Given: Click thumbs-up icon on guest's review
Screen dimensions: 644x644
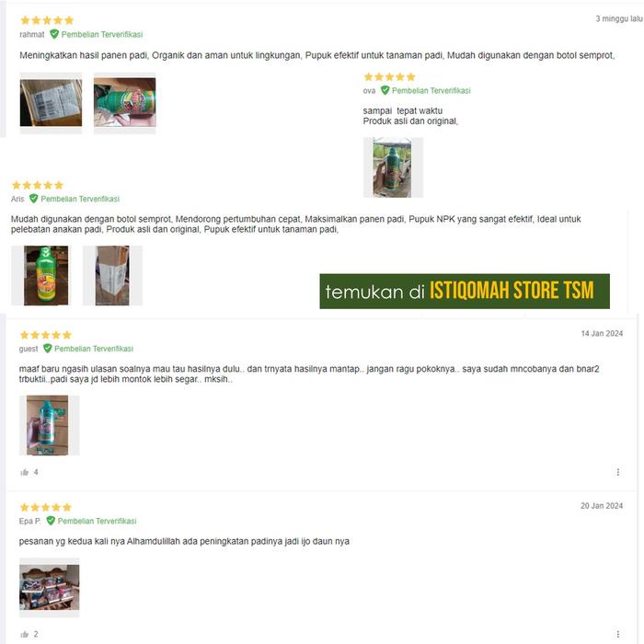Looking at the screenshot, I should [x=25, y=472].
